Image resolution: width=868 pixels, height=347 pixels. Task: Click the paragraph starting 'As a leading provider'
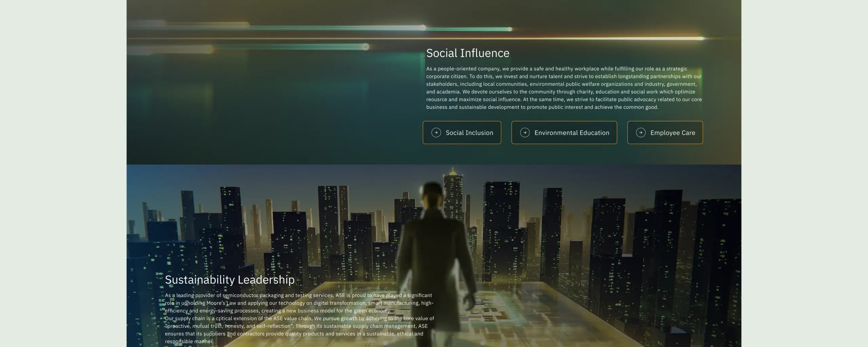(x=298, y=303)
